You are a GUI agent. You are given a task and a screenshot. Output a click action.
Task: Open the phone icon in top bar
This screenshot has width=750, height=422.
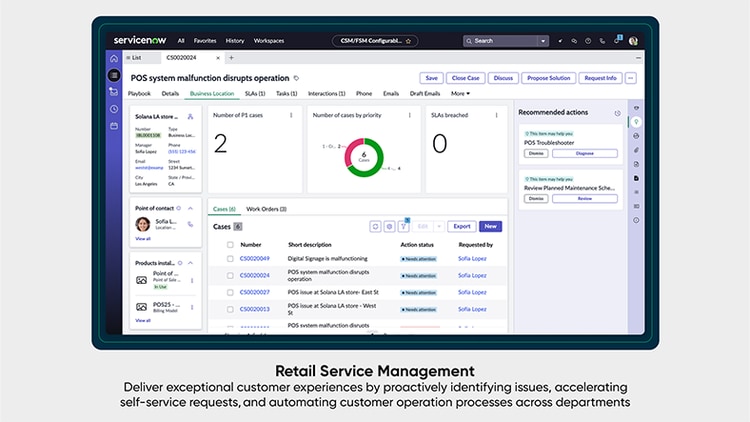coord(602,41)
